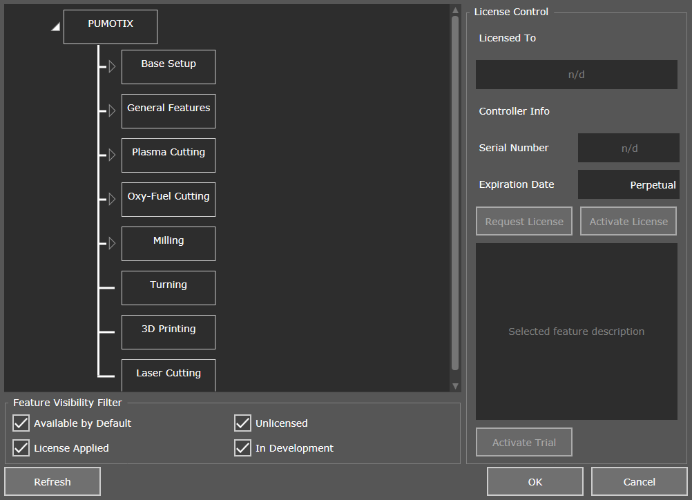This screenshot has height=500, width=692.
Task: Uncheck Available by Default filter
Action: (x=21, y=423)
